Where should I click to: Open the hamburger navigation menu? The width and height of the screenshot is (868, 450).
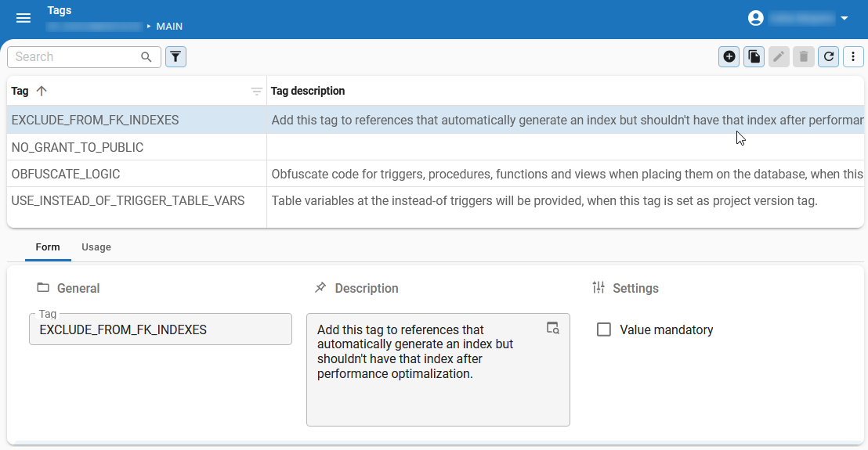pos(24,19)
